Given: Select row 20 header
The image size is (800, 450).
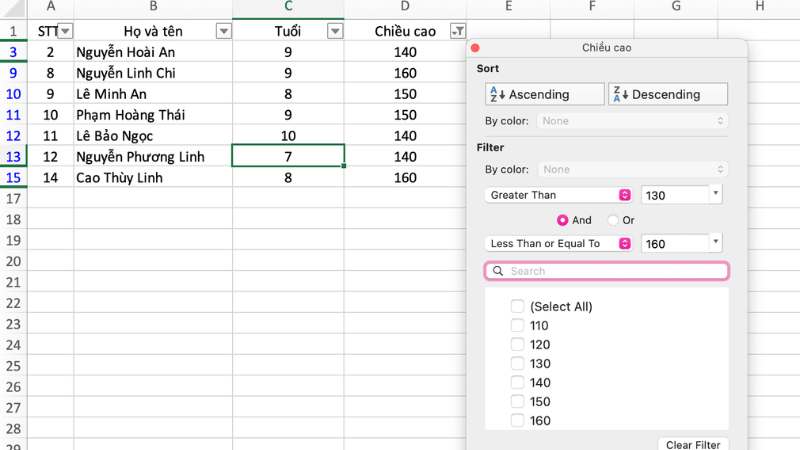Looking at the screenshot, I should (13, 261).
